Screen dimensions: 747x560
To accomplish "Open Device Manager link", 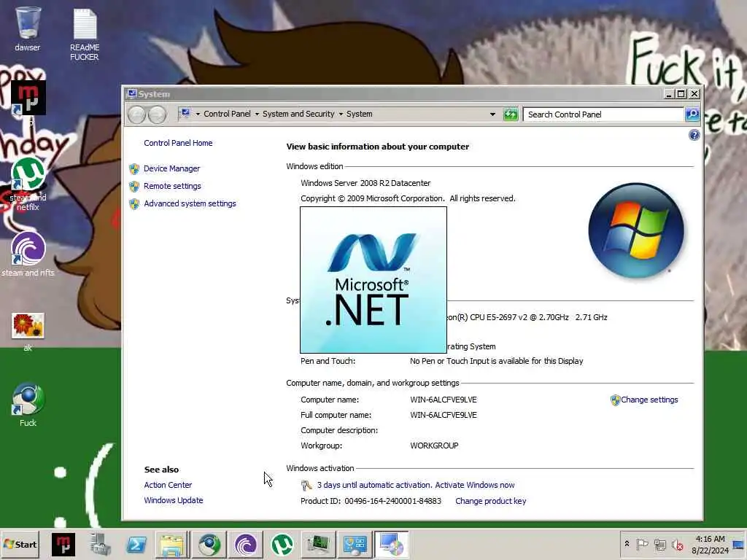I will click(x=172, y=168).
